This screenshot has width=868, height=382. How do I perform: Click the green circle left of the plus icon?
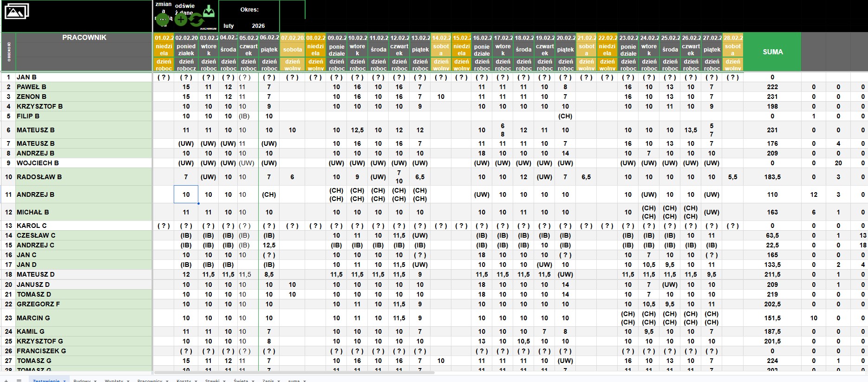[x=163, y=19]
